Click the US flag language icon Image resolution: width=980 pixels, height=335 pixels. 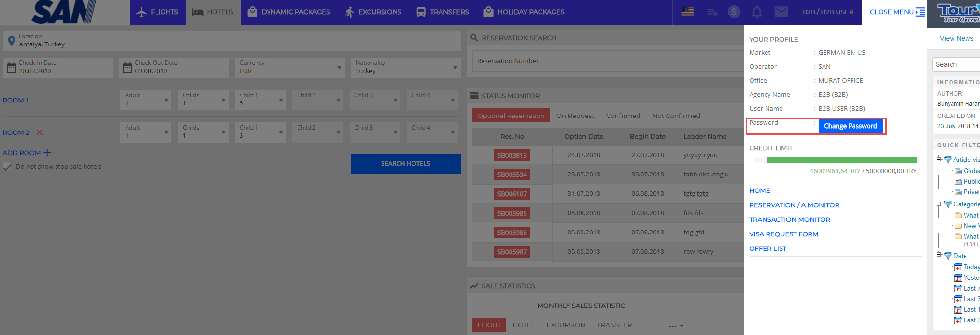click(687, 12)
